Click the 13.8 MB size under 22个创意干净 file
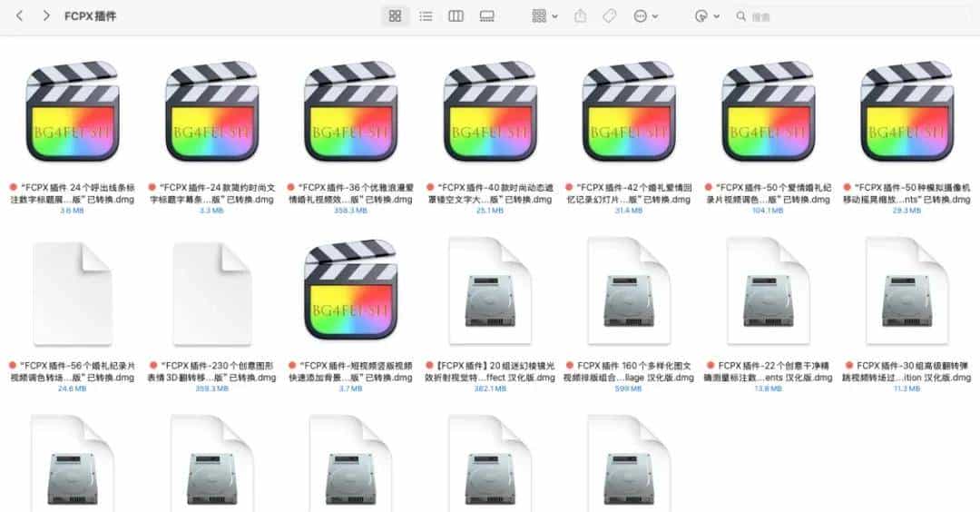Viewport: 980px width, 512px height. 769,389
